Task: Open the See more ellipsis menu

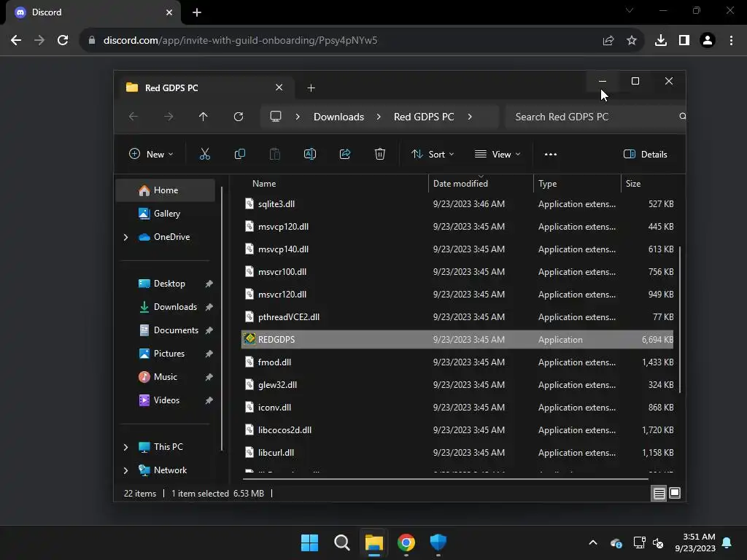Action: [x=550, y=155]
